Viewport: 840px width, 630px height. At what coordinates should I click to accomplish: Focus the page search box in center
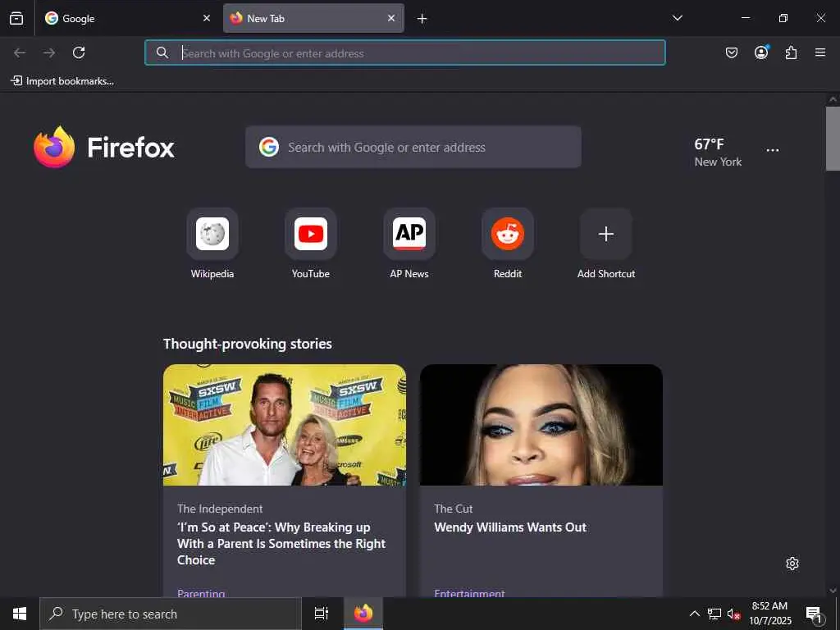(x=413, y=147)
